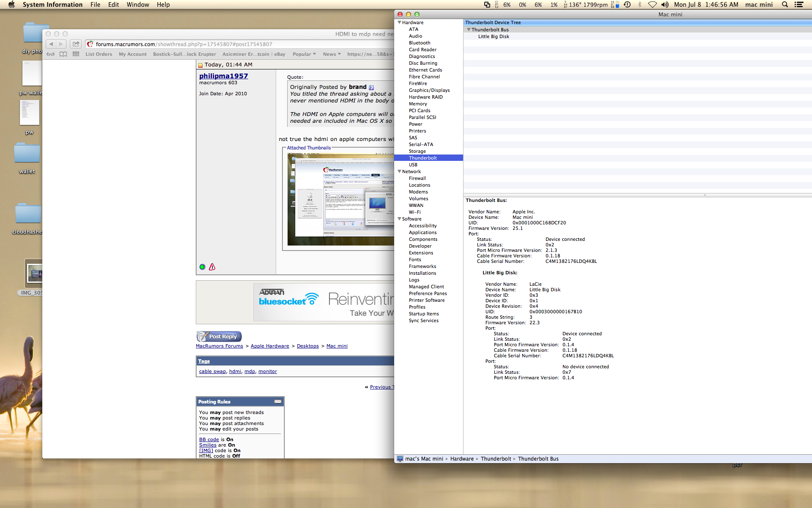Collapse the Software section triangle
The width and height of the screenshot is (812, 508).
click(x=399, y=219)
